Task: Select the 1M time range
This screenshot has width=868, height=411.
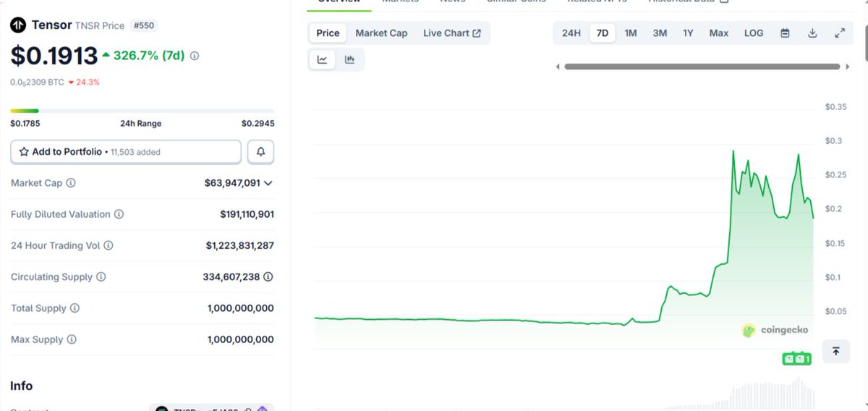Action: [631, 33]
